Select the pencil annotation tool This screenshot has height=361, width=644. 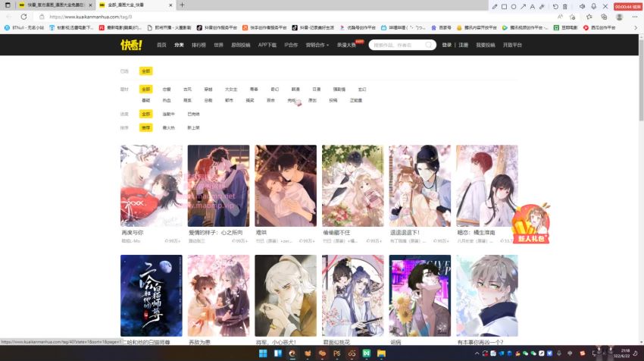pyautogui.click(x=495, y=7)
